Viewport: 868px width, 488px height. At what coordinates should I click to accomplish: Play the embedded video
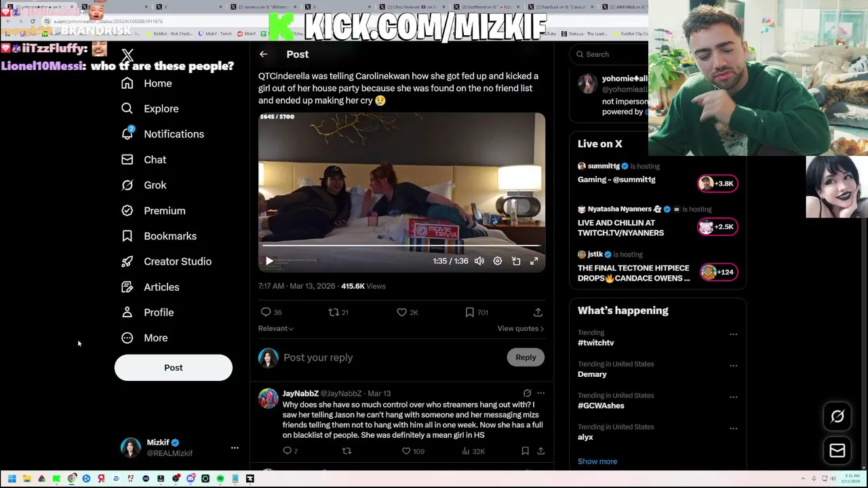[269, 261]
